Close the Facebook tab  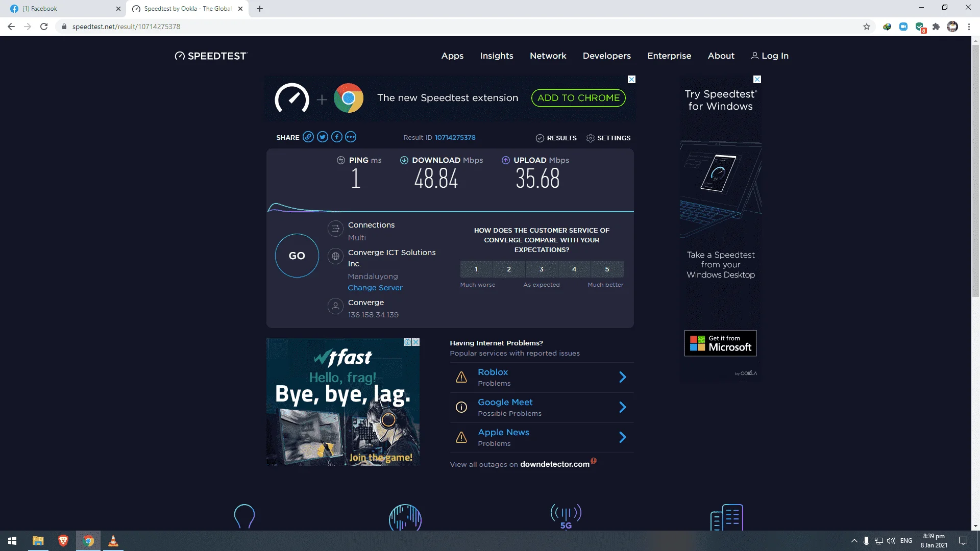[118, 9]
